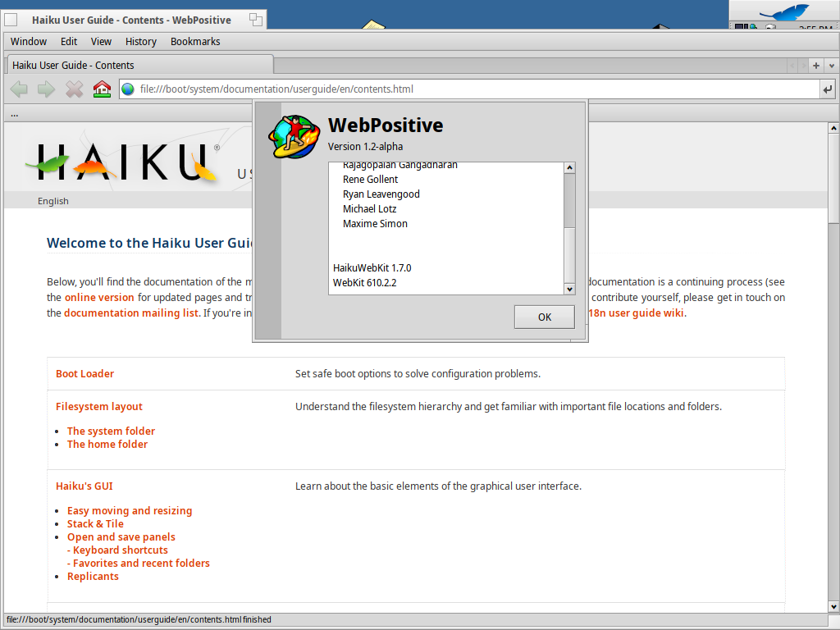
Task: Click the globe favicon in the URL bar
Action: click(127, 89)
